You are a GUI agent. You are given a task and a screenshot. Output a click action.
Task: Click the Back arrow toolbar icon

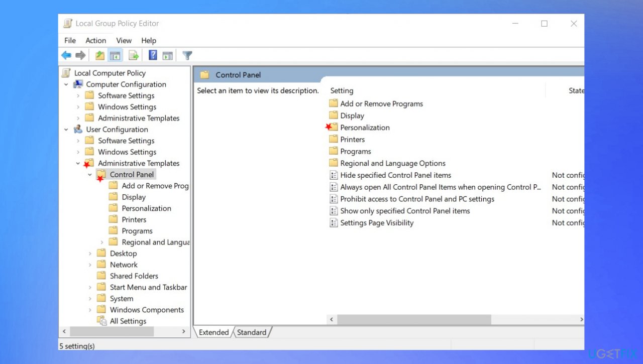coord(66,55)
